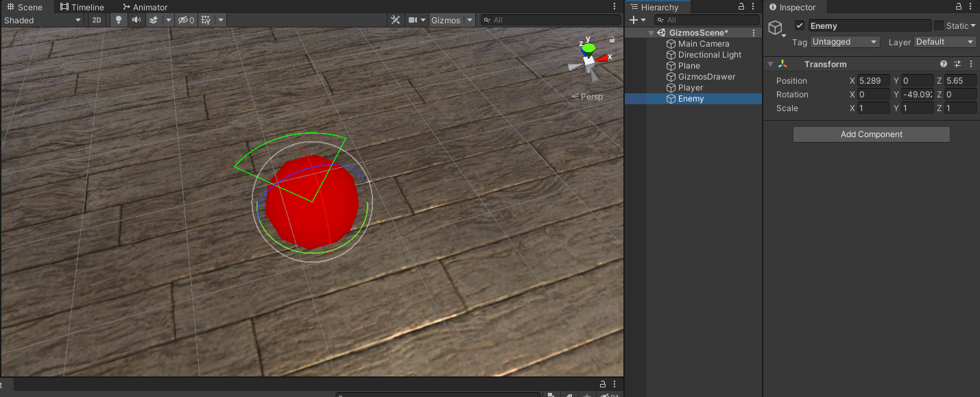The width and height of the screenshot is (980, 397).
Task: Toggle audio in the Scene view
Action: pos(136,20)
